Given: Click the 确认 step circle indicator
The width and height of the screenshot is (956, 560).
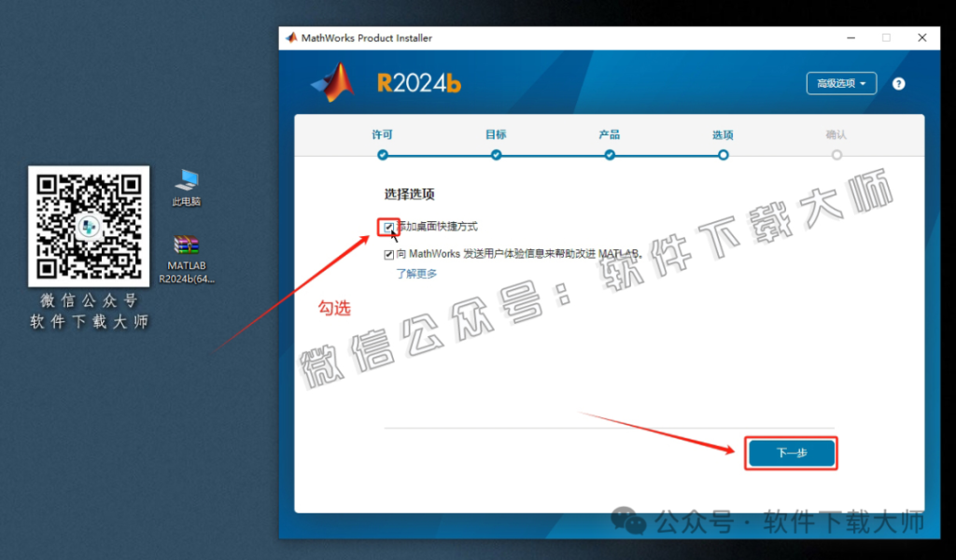Looking at the screenshot, I should point(836,155).
